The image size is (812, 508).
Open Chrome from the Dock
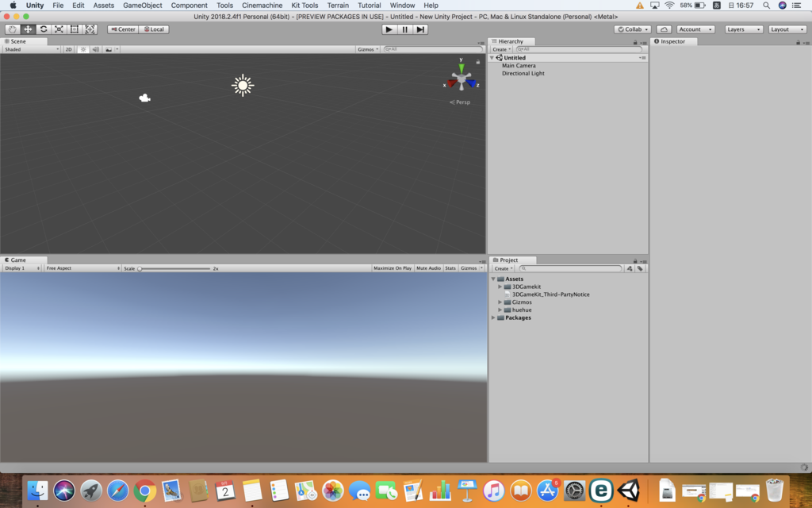pos(145,491)
